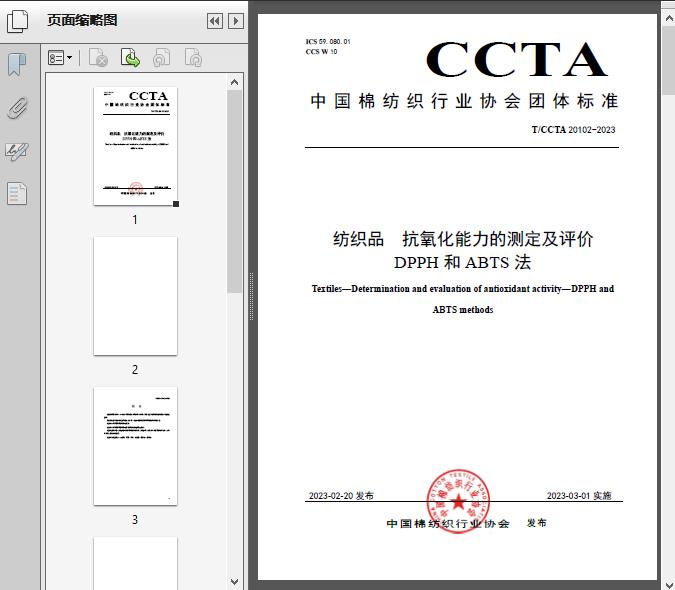This screenshot has height=590, width=675.
Task: Open the Attachments paperclip panel
Action: (17, 108)
